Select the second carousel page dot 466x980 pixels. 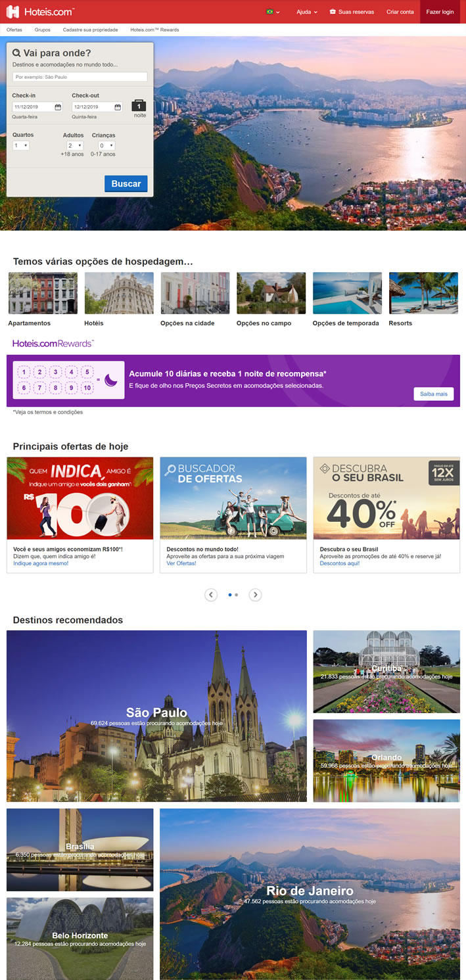click(237, 595)
